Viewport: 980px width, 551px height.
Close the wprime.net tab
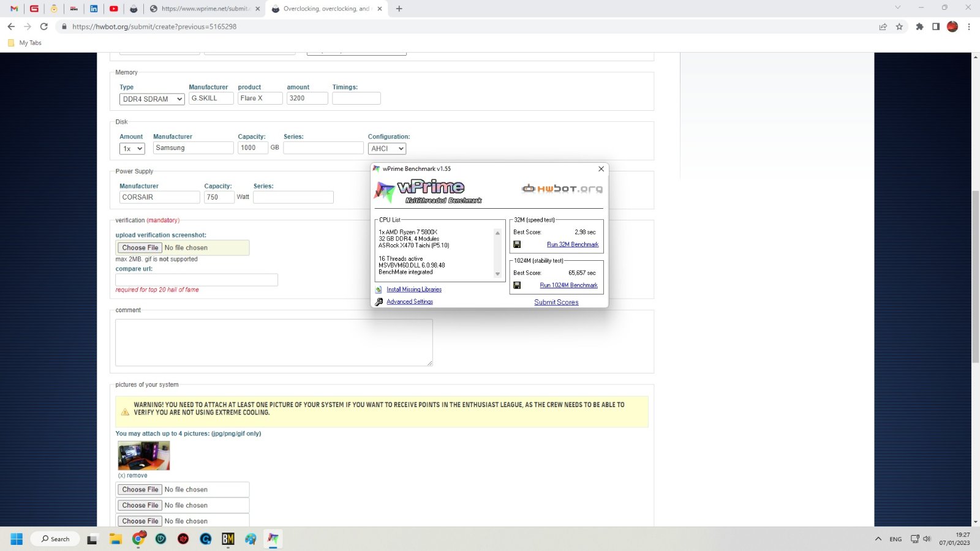(257, 9)
